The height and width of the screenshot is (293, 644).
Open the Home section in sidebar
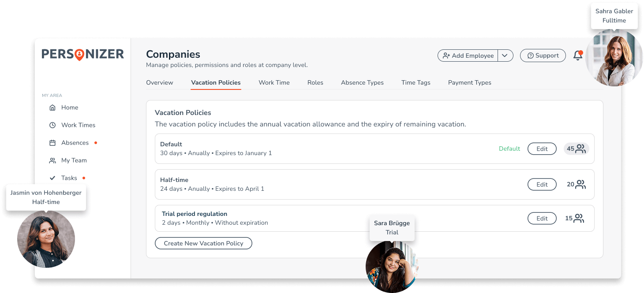[x=69, y=107]
